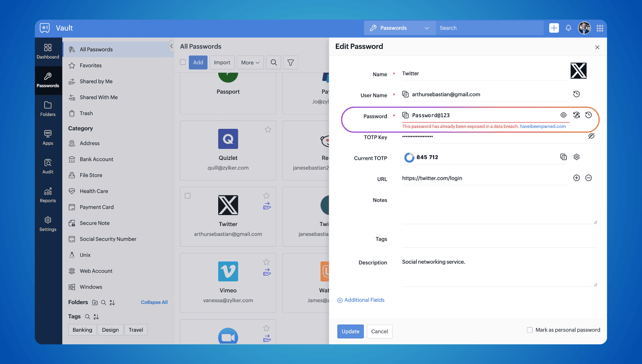
Task: Collapse the sidebar panel arrow
Action: pyautogui.click(x=171, y=46)
